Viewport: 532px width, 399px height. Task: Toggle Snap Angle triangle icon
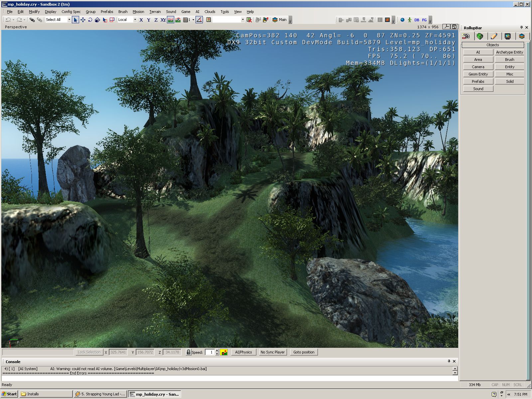[199, 20]
